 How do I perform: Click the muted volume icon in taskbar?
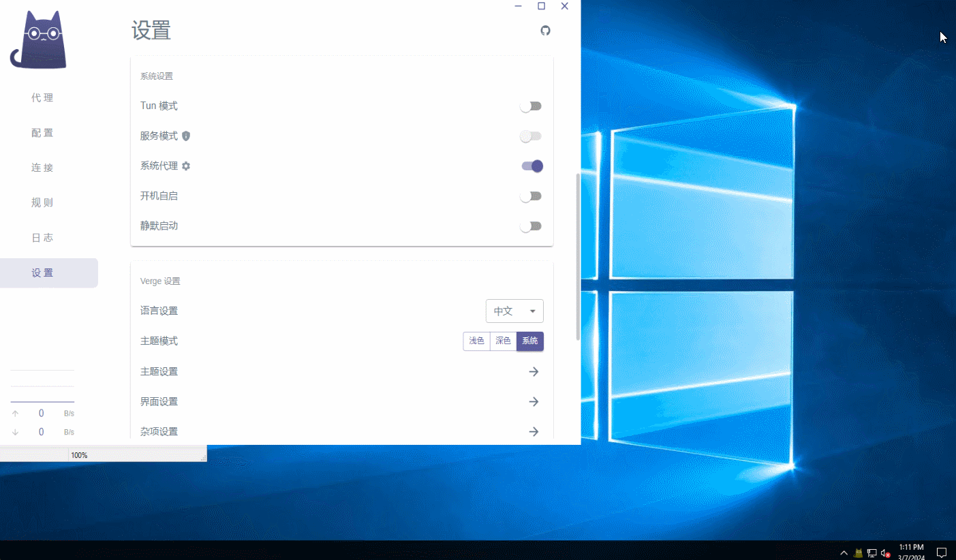click(x=885, y=553)
